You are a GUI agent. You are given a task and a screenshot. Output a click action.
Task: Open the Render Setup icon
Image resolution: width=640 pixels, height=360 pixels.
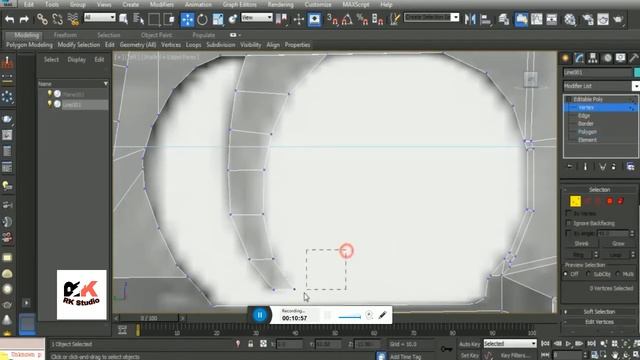588,19
